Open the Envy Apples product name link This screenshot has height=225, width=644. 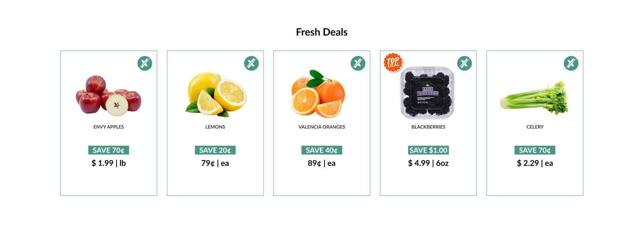tap(109, 127)
